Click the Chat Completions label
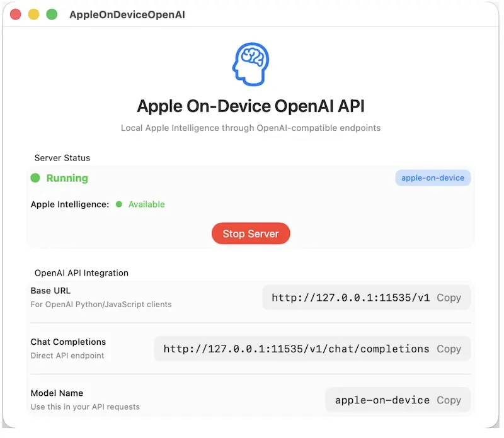Screen dimensions: 504x438 tap(68, 342)
